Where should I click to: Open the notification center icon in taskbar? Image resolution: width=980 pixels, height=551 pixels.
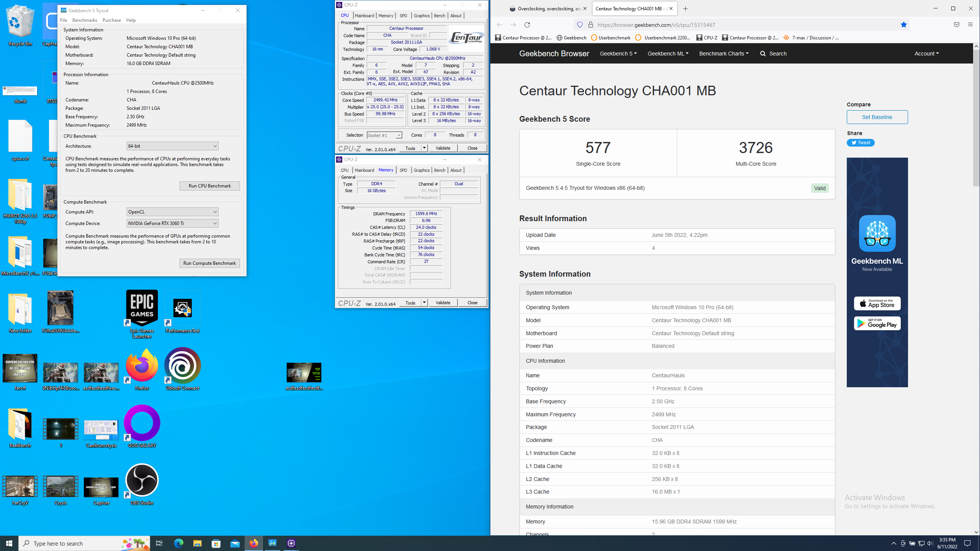tap(967, 543)
